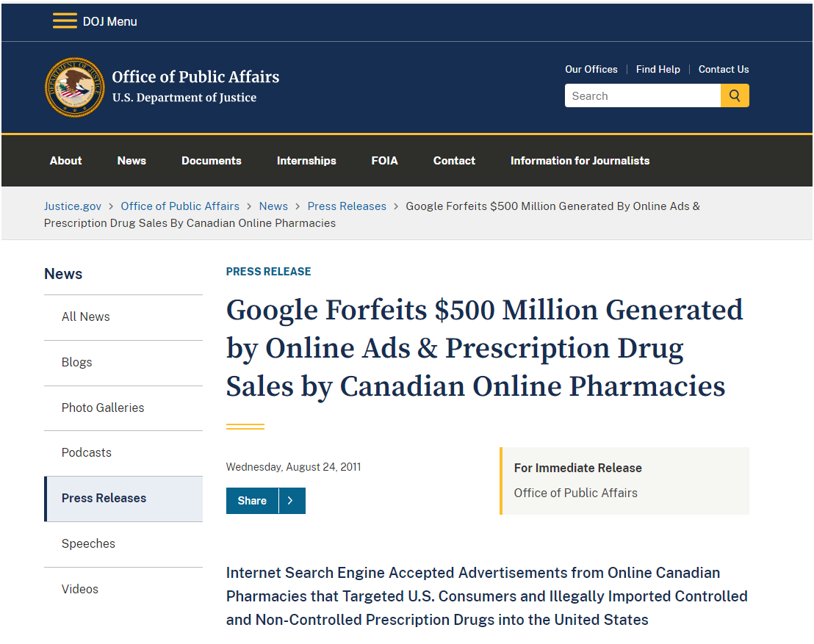814x644 pixels.
Task: Click the Justice.gov breadcrumb link
Action: (x=73, y=206)
